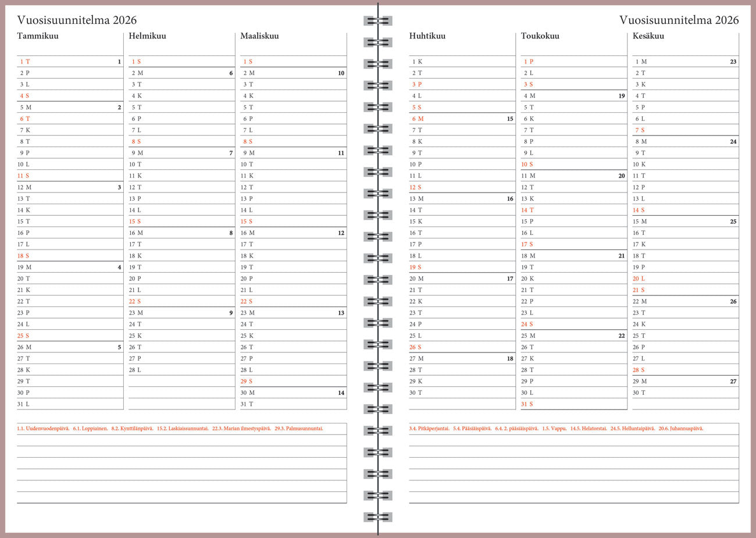Screen dimensions: 756x538
Task: Select red '20 L' row in Kesäkuu
Action: pyautogui.click(x=686, y=279)
